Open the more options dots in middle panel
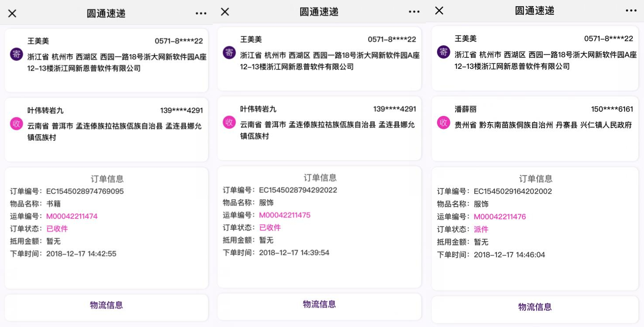Screen dimensions: 644x327 pyautogui.click(x=414, y=12)
